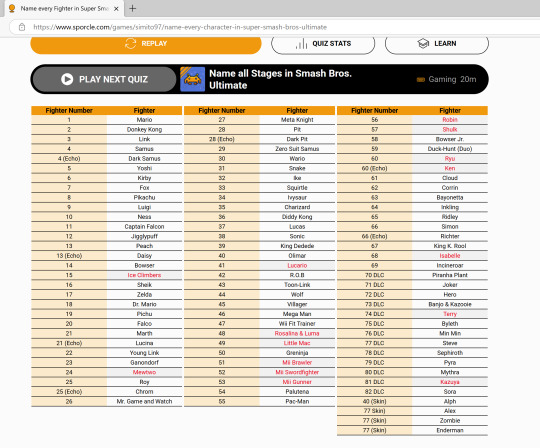Click the red Ken entry
The width and height of the screenshot is (540, 448).
point(450,168)
